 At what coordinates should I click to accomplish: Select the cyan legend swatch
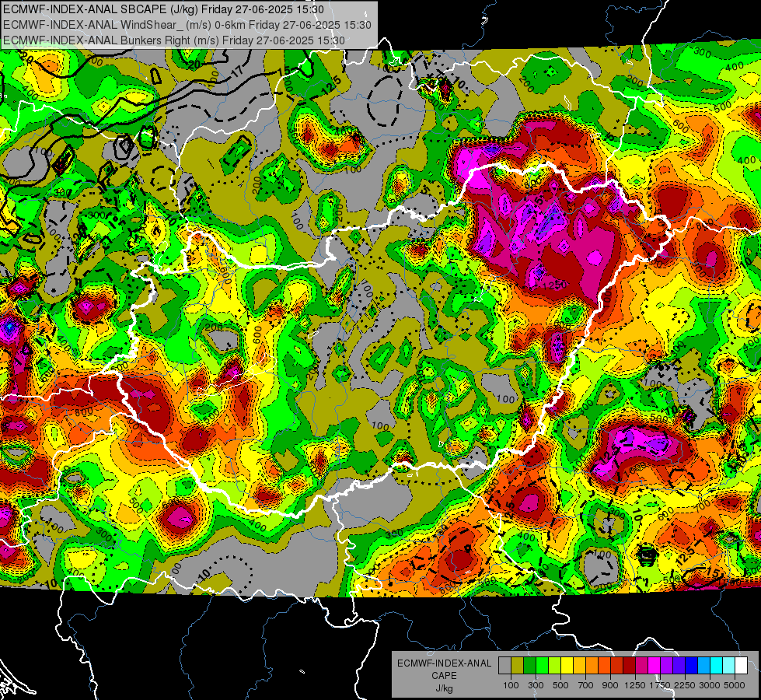coord(717,665)
